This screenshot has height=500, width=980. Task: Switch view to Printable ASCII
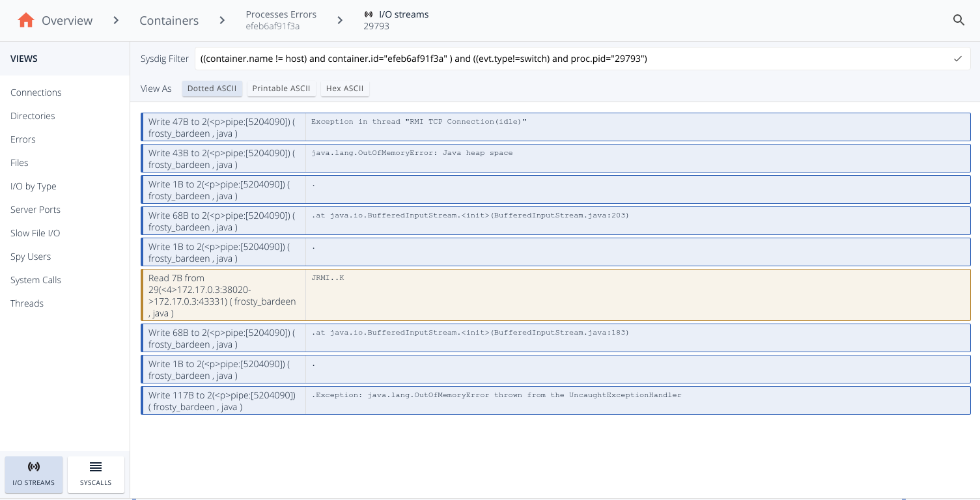pos(281,89)
